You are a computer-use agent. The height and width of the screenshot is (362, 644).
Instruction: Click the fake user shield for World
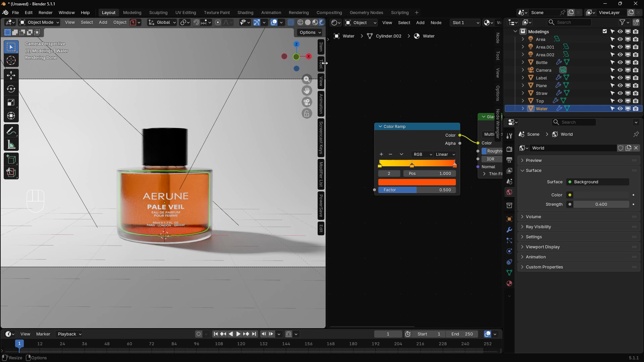coord(621,148)
